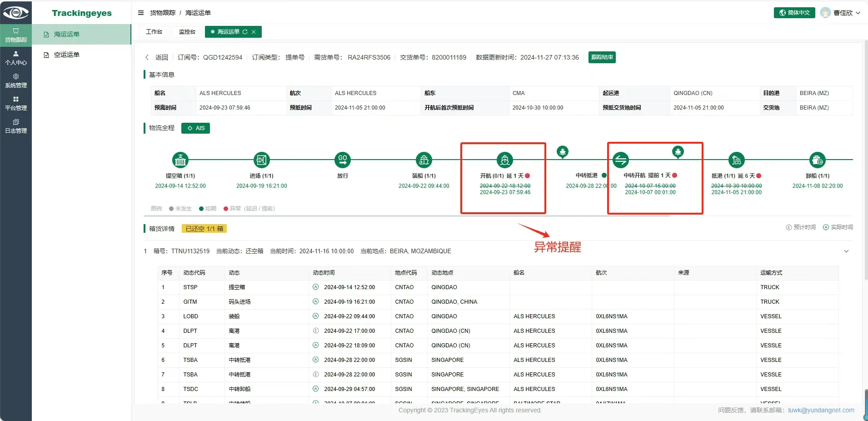Open the 曹佳欣 user dropdown
Screen dimensions: 868x421
click(843, 12)
